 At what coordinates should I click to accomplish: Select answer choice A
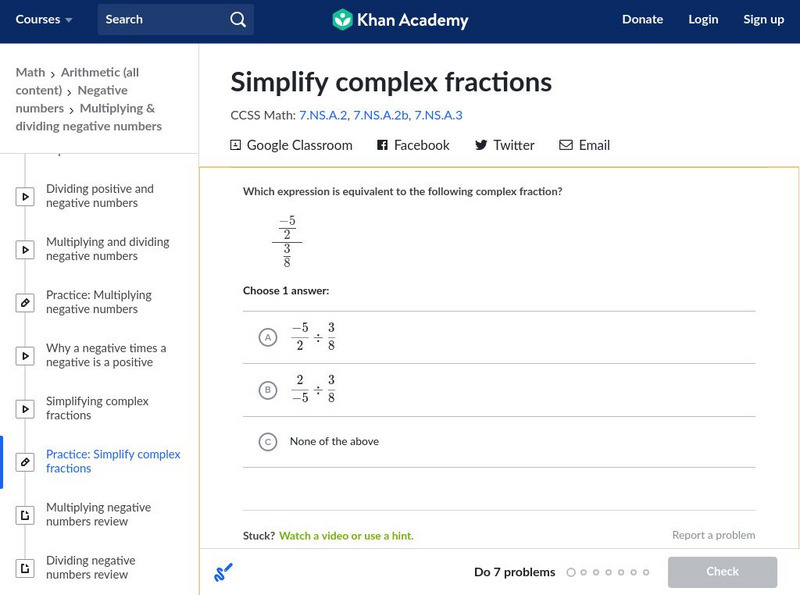coord(267,338)
